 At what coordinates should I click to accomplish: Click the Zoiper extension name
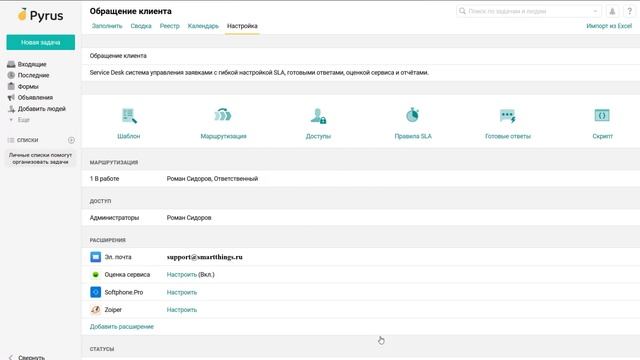tap(113, 310)
